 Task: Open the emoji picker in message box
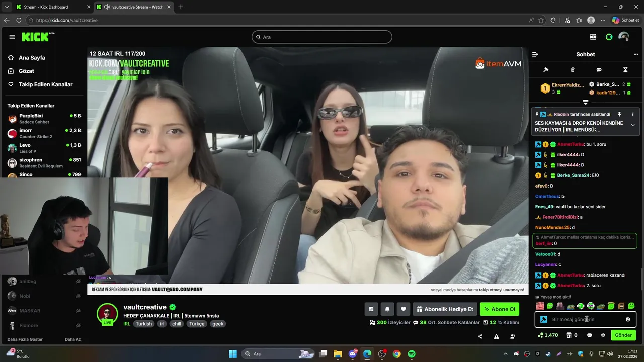coord(628,319)
